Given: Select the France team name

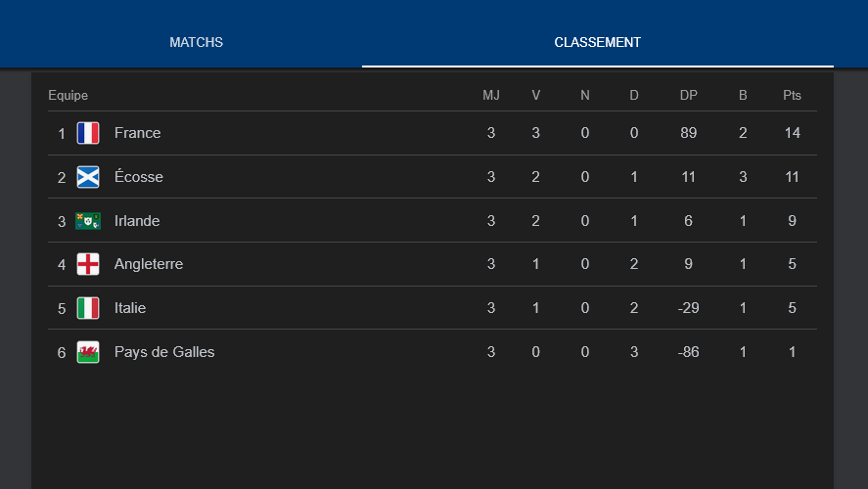Looking at the screenshot, I should (137, 133).
